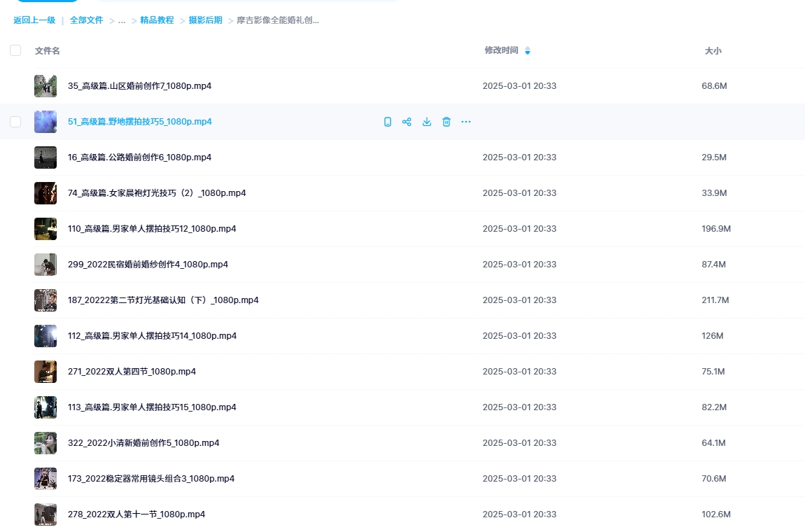
Task: Open thumbnail of 35_高级篇.山区婚前创作7 video
Action: coord(45,86)
